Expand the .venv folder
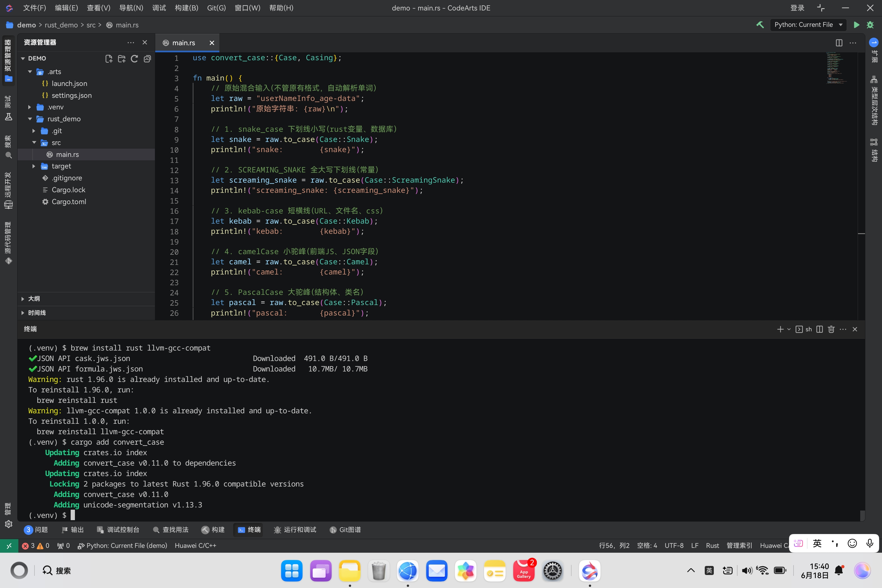882x588 pixels. click(30, 107)
